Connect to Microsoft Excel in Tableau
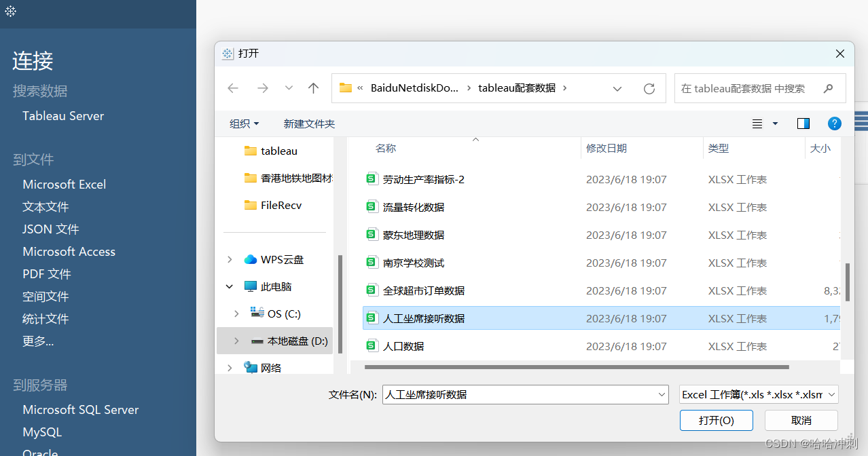Screen dimensions: 868x456 click(65, 185)
